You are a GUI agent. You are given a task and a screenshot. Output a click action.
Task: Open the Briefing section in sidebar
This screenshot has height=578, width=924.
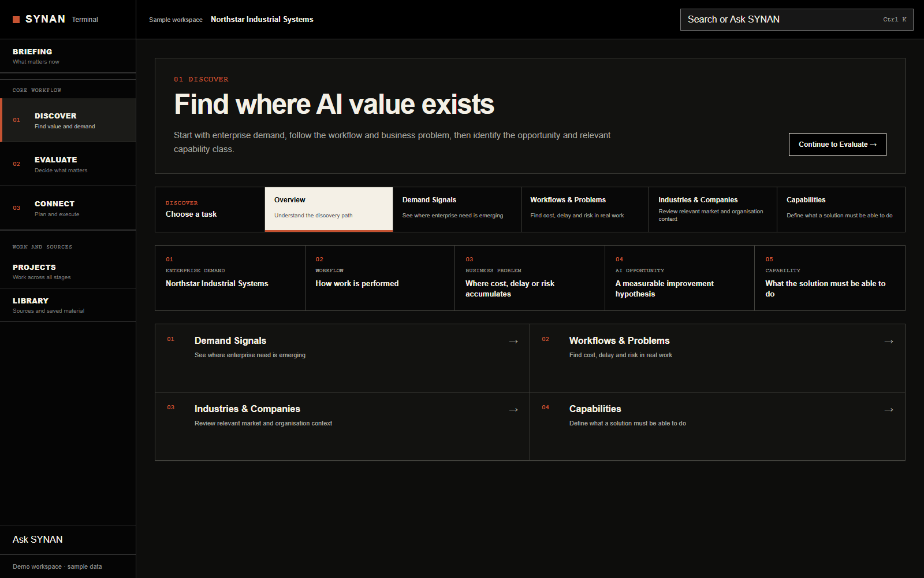tap(68, 56)
